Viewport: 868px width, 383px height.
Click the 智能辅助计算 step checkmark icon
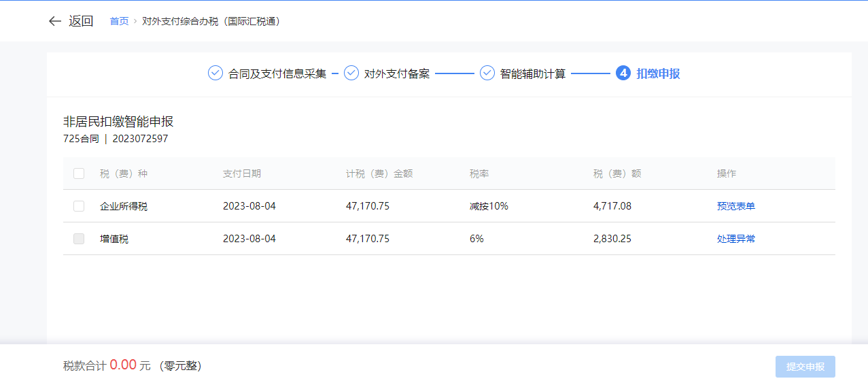pos(487,73)
